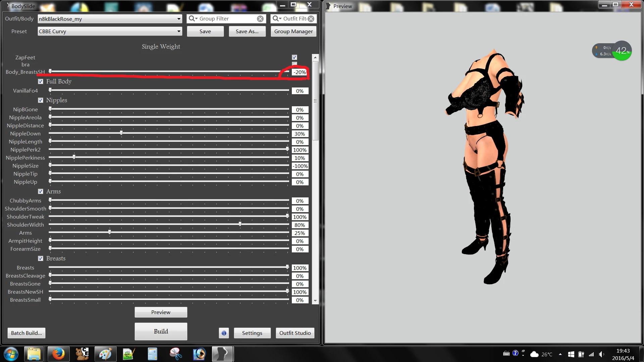
Task: Open the Group Manager
Action: click(x=293, y=31)
